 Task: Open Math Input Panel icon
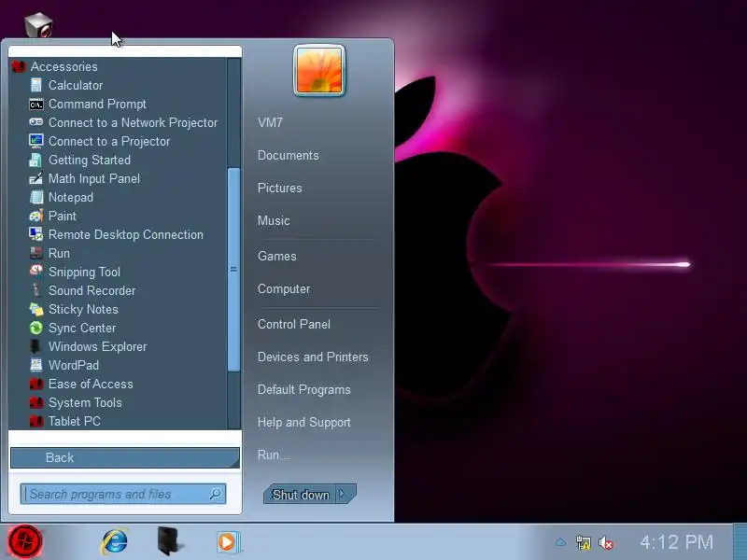[x=35, y=178]
